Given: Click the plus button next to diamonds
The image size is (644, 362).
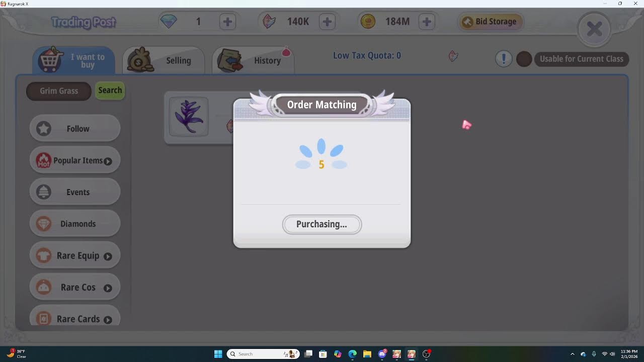Looking at the screenshot, I should (x=227, y=22).
